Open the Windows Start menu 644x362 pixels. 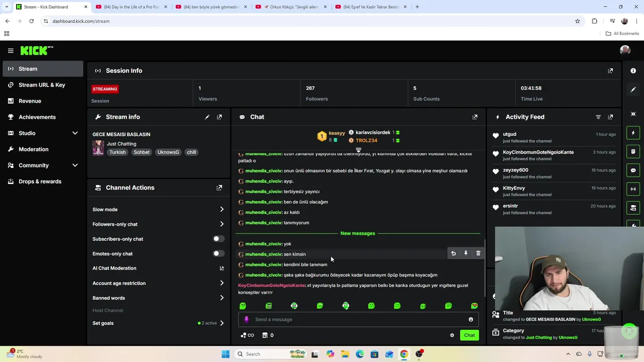(225, 354)
